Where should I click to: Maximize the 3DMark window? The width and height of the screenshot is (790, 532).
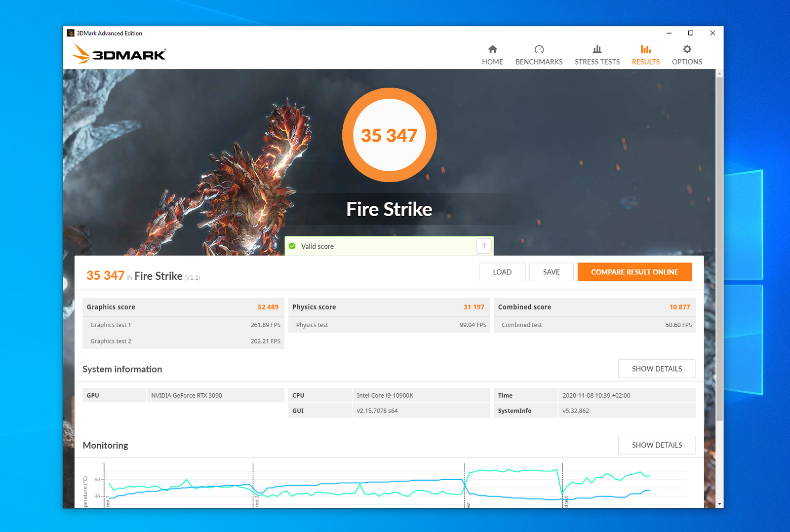[691, 33]
